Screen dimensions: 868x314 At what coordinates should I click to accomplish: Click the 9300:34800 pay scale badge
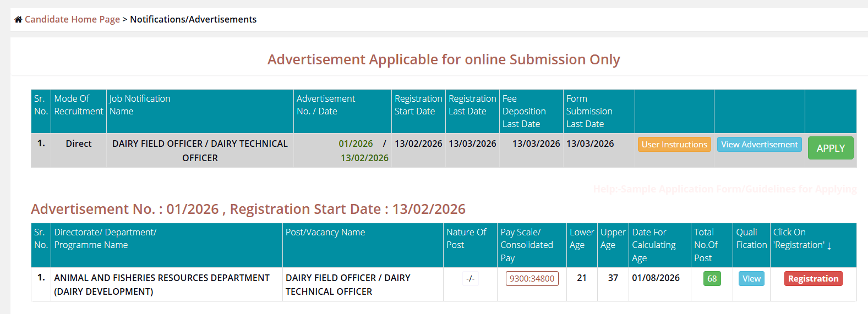click(532, 279)
